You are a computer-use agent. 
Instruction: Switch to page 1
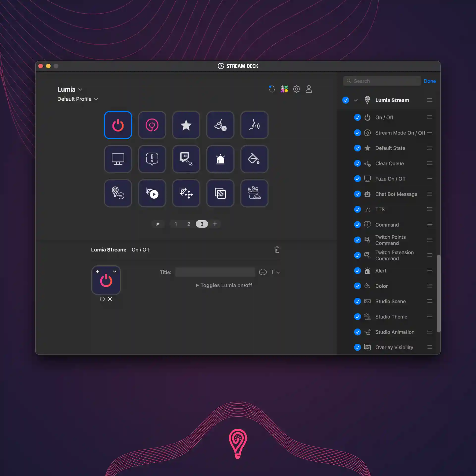176,224
